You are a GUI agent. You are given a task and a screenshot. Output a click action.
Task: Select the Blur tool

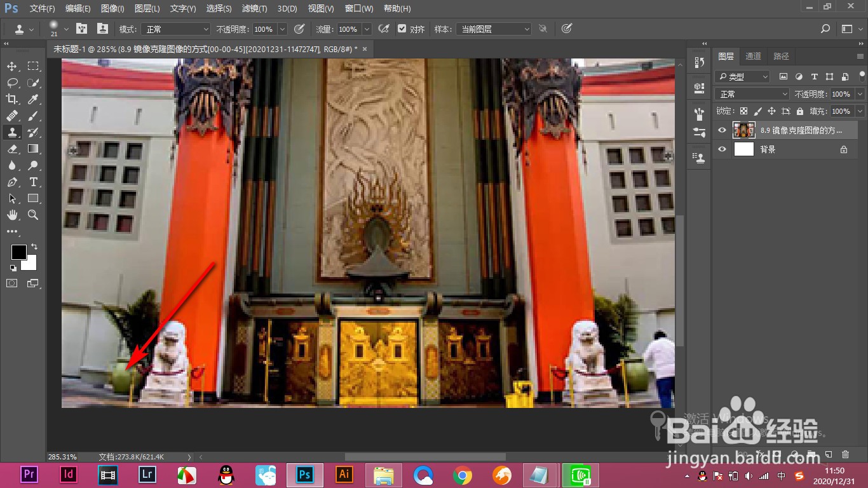tap(12, 165)
